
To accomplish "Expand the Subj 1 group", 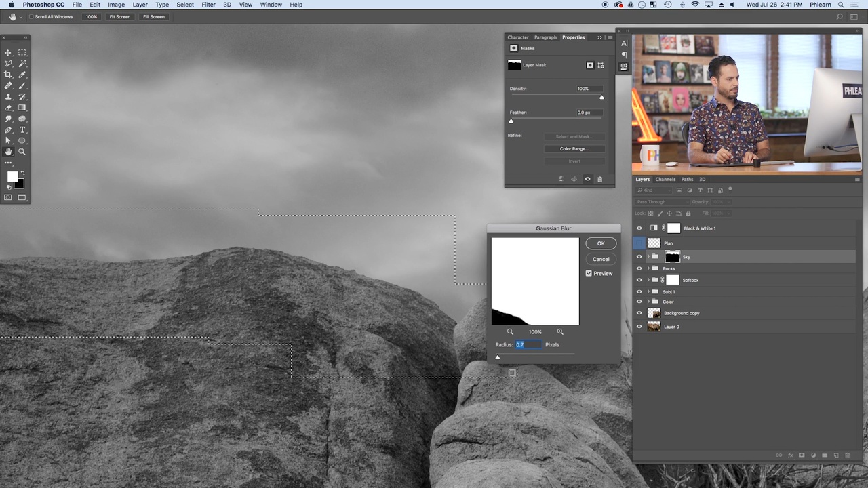I will [648, 291].
